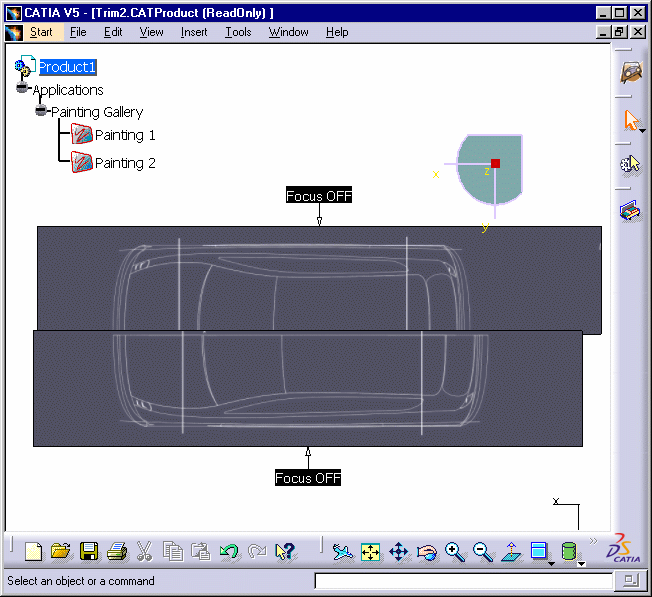Open the Start menu
The image size is (652, 597).
pyautogui.click(x=41, y=32)
